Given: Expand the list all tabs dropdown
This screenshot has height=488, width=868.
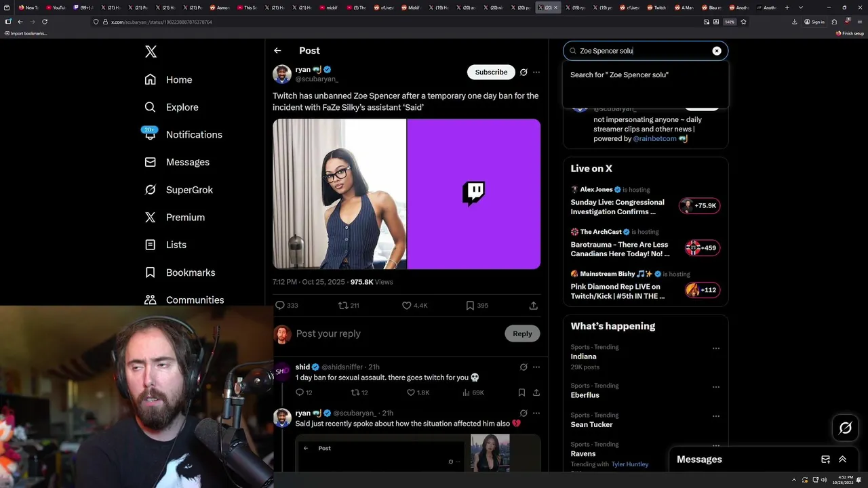Looking at the screenshot, I should [x=801, y=7].
